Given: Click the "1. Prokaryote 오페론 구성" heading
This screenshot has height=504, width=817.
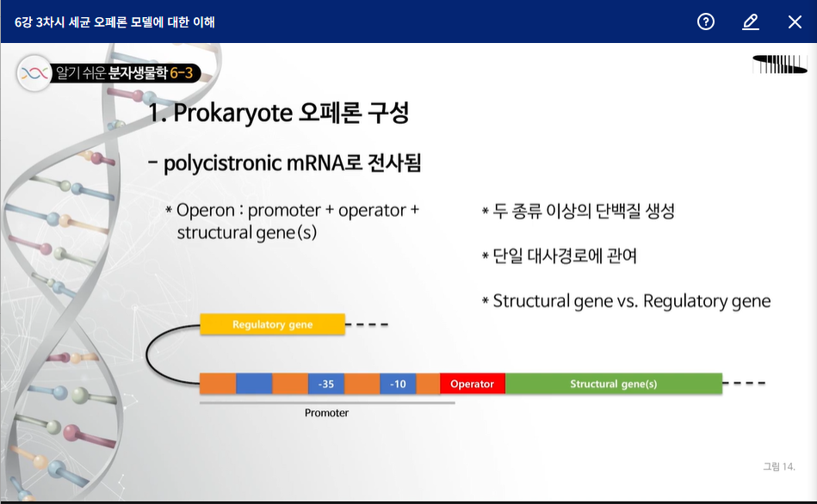Looking at the screenshot, I should coord(279,114).
